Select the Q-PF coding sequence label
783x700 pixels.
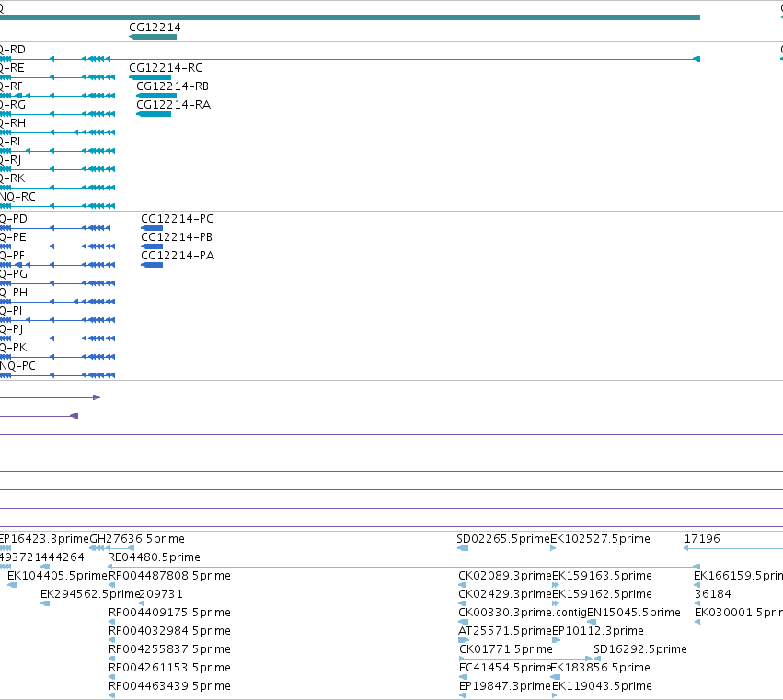click(x=12, y=256)
